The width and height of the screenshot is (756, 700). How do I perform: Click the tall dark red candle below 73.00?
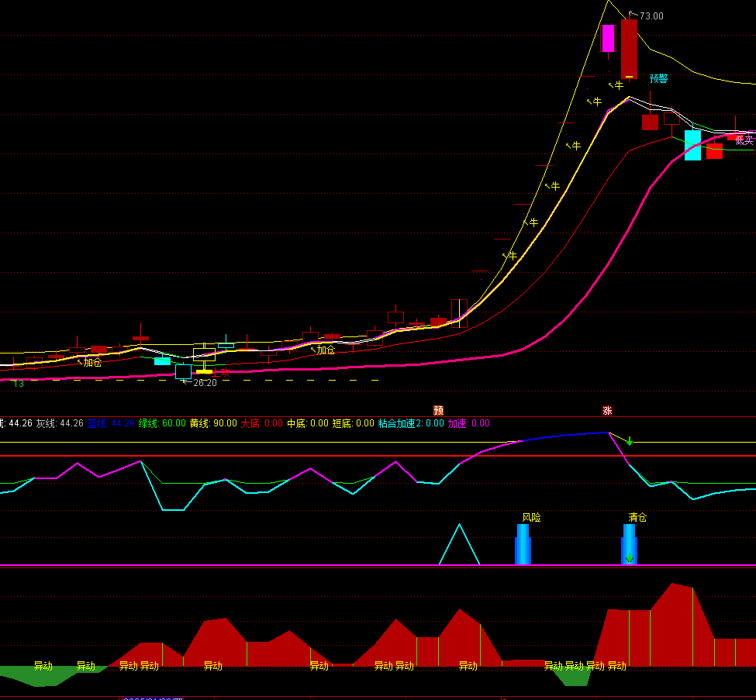click(629, 48)
